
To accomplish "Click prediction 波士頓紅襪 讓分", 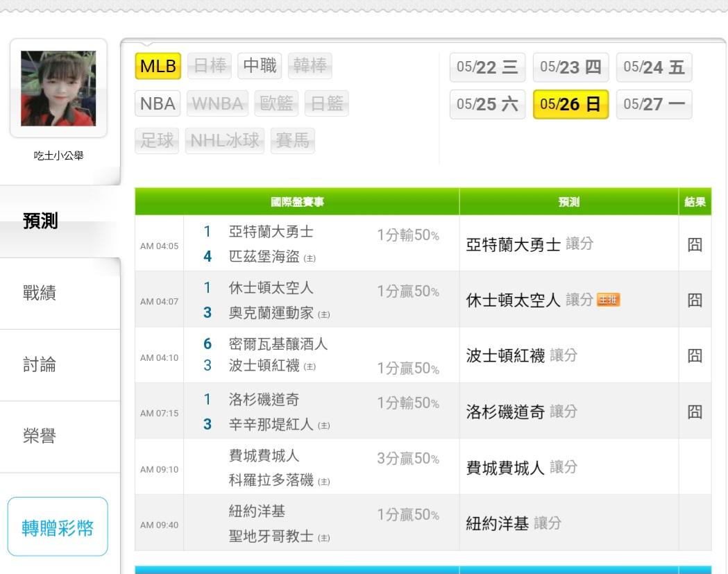I will (522, 356).
